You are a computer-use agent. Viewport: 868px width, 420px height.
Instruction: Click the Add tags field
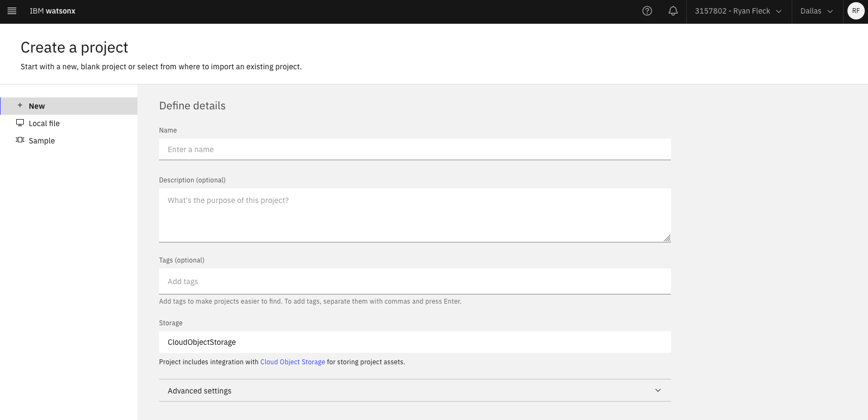[x=415, y=281]
